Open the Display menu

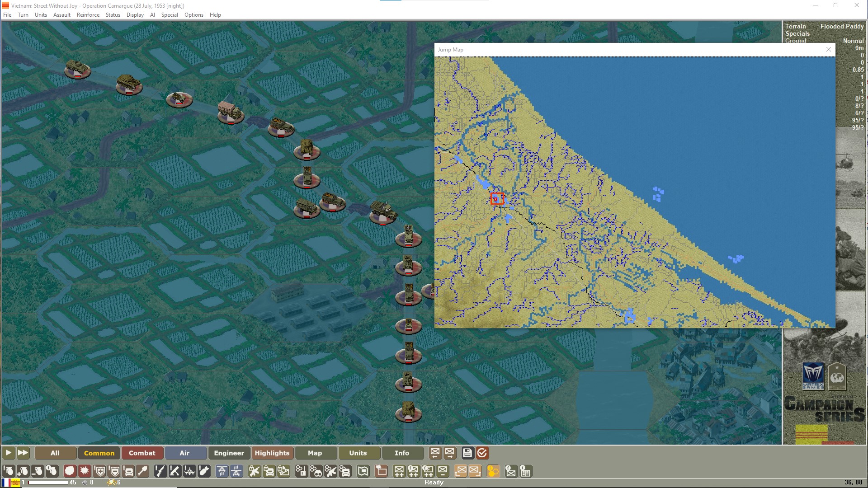135,15
